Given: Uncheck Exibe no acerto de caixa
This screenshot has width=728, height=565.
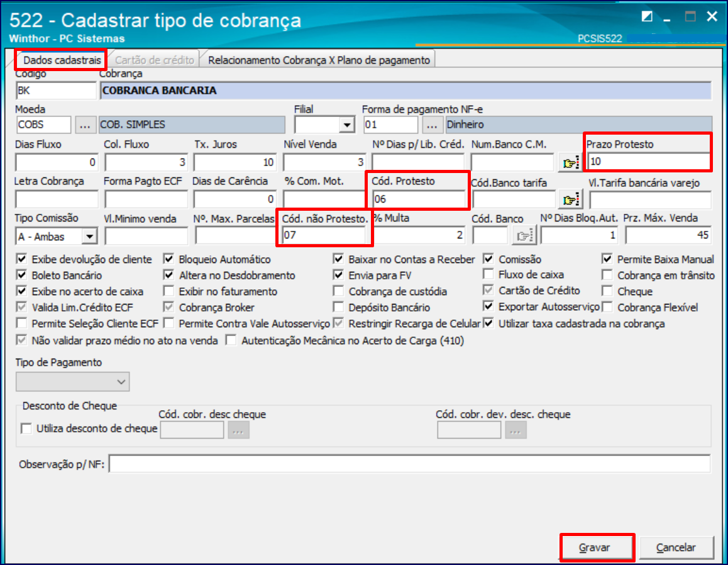Looking at the screenshot, I should click(21, 291).
